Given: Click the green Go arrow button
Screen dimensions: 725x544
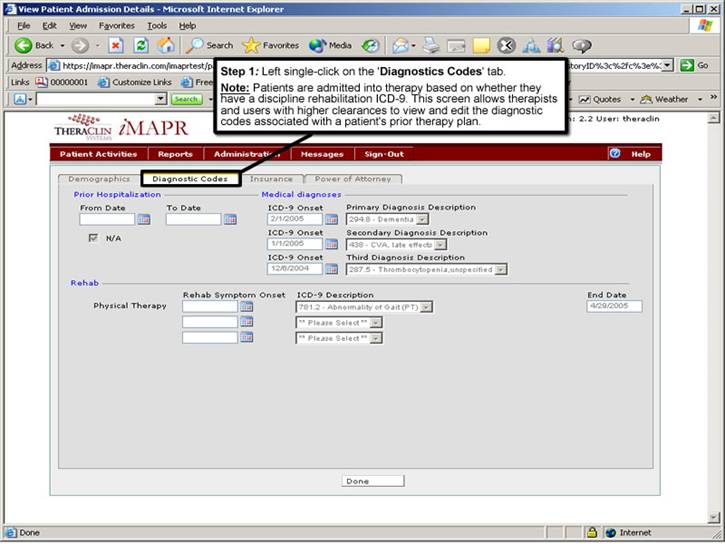Looking at the screenshot, I should 687,66.
